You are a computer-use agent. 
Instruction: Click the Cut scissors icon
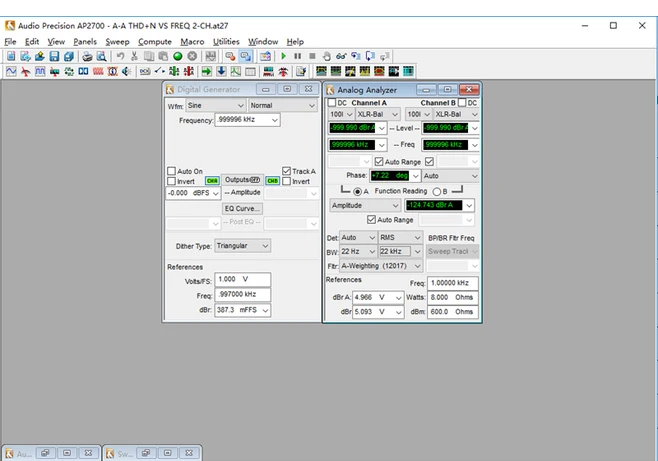[x=134, y=56]
